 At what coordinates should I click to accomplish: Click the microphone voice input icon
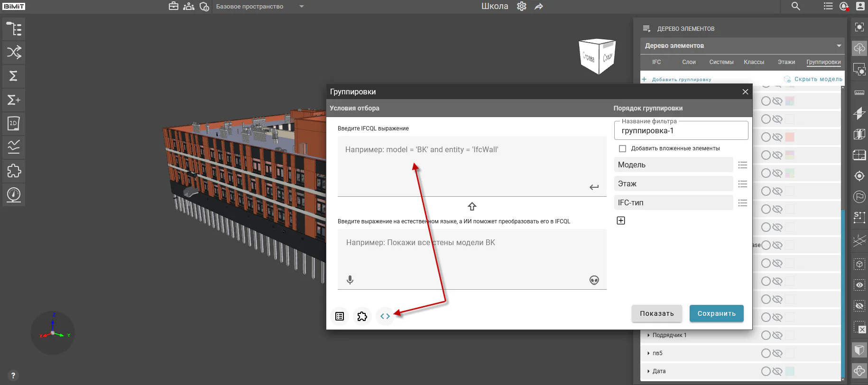pos(350,280)
